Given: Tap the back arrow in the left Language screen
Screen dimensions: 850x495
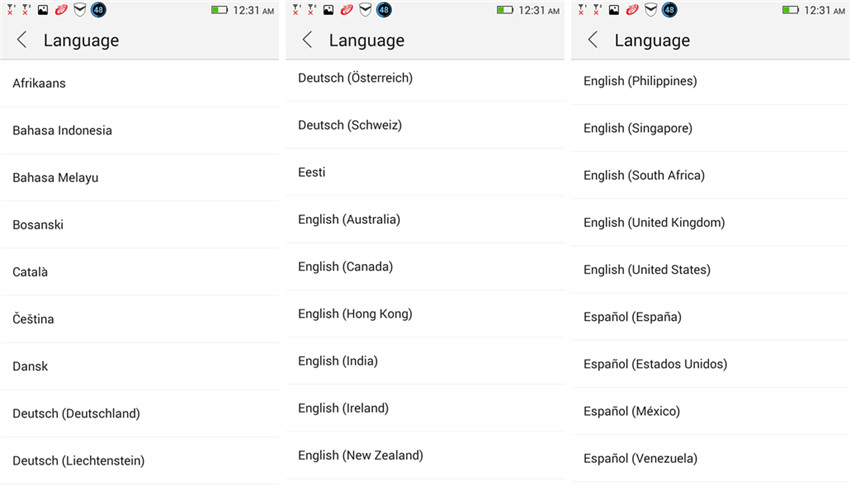Looking at the screenshot, I should 22,40.
